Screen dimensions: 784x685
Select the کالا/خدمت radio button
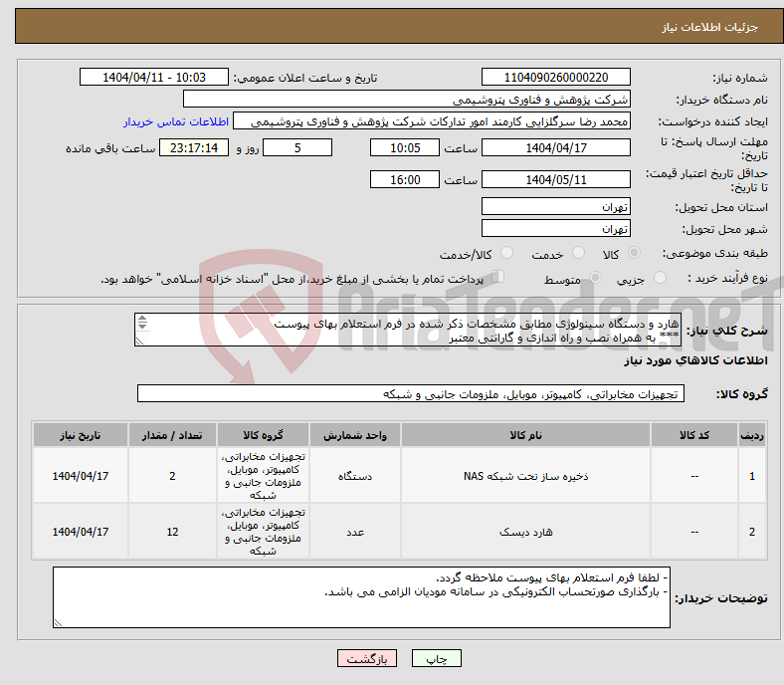click(x=506, y=253)
